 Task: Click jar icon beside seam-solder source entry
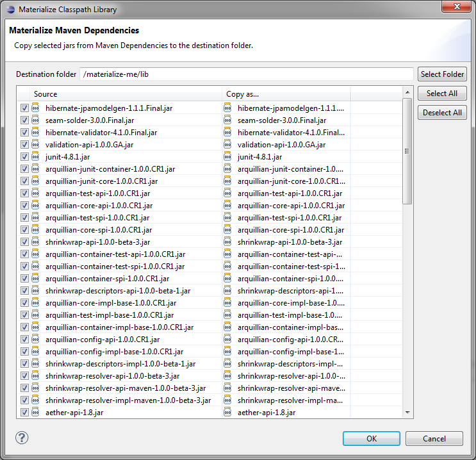35,120
